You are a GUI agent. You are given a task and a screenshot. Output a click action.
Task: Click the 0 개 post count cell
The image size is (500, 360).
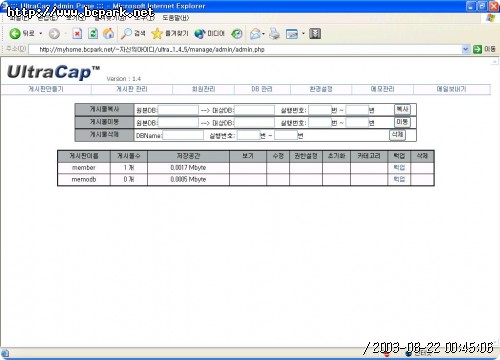point(129,179)
